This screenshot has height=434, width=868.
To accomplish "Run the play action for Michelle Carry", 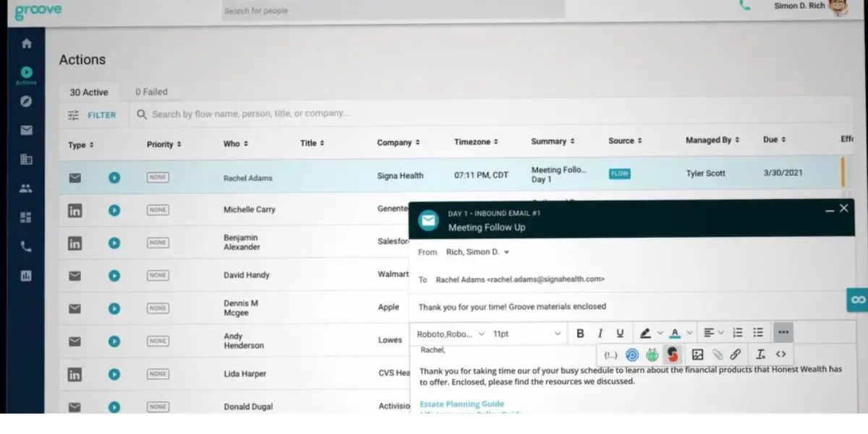I will [x=114, y=210].
